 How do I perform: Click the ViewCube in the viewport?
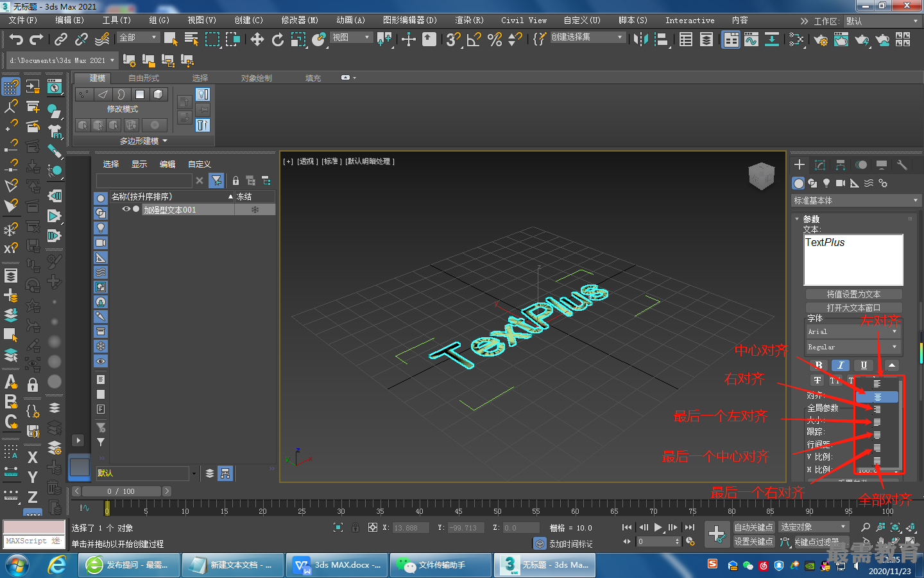[x=762, y=176]
